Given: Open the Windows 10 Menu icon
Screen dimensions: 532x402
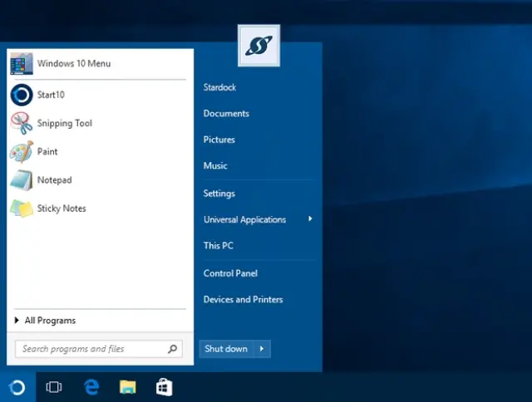Looking at the screenshot, I should [x=22, y=64].
